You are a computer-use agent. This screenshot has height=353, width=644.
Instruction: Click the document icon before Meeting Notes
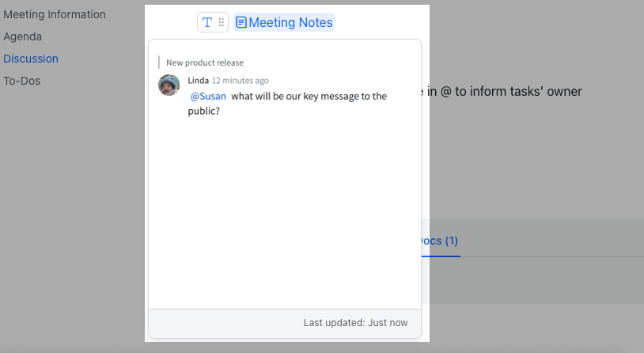coord(241,23)
